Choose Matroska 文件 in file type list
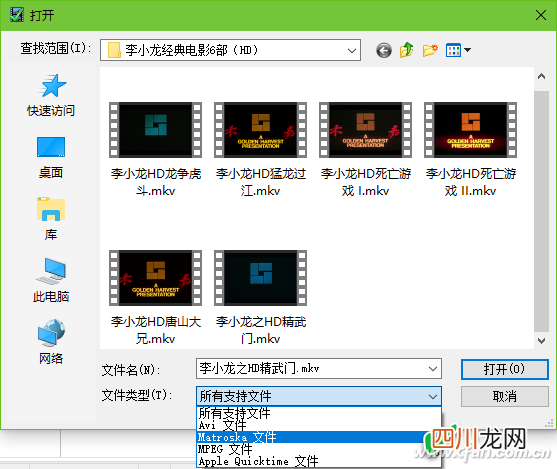The image size is (557, 469). pos(319,437)
